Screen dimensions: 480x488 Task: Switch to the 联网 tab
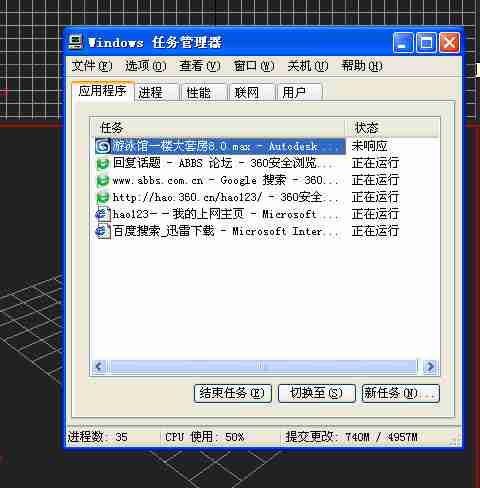(252, 92)
